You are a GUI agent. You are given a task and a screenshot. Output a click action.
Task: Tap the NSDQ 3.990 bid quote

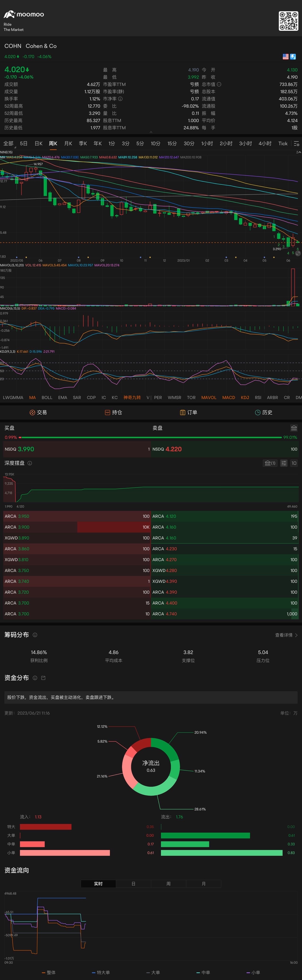(77, 449)
